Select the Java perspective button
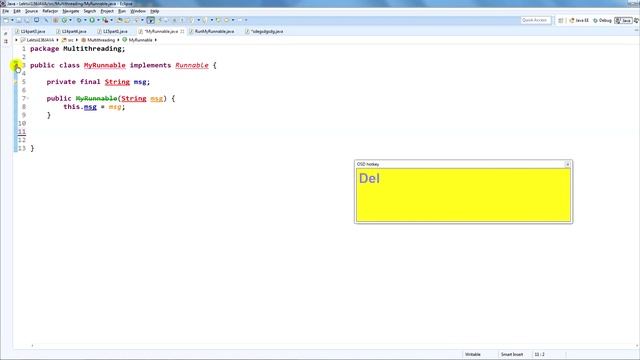 pos(623,20)
